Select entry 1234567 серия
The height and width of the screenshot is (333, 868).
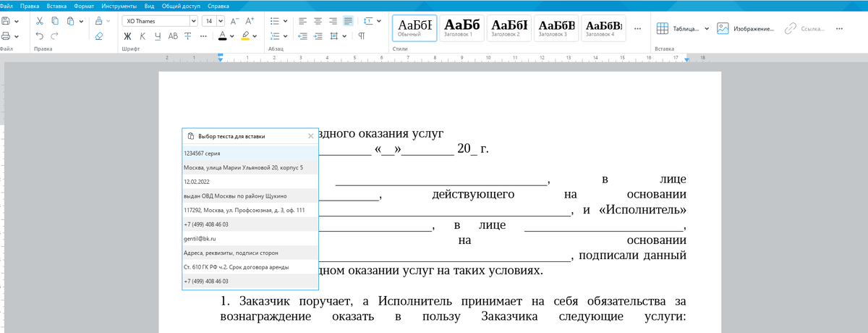tap(250, 153)
